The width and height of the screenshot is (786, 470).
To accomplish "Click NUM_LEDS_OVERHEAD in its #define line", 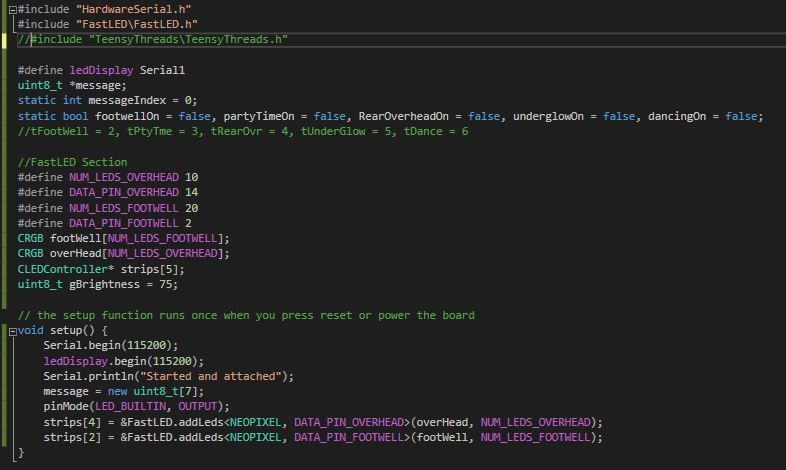I will coord(124,177).
